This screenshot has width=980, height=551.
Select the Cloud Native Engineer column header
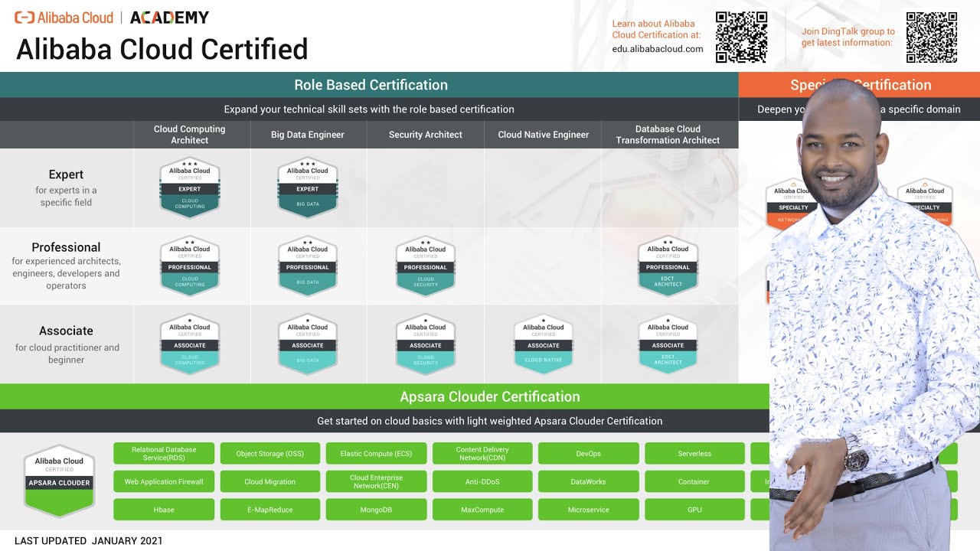coord(544,135)
